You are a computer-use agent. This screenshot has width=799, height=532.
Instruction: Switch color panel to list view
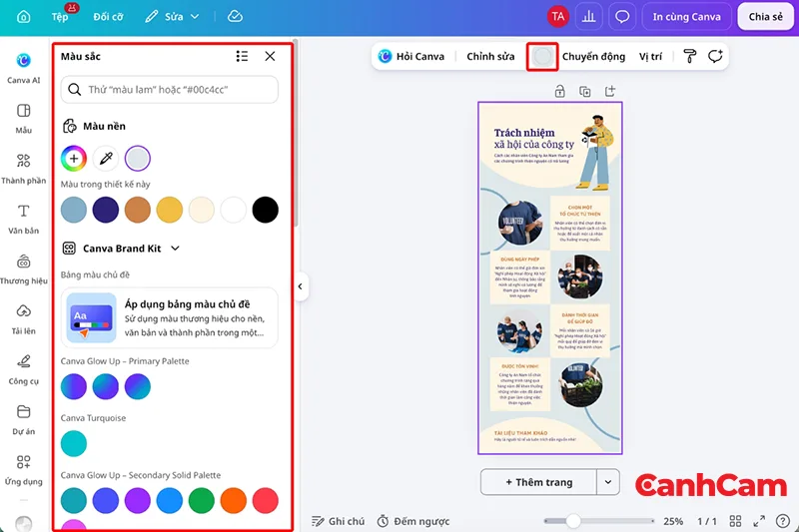point(242,56)
